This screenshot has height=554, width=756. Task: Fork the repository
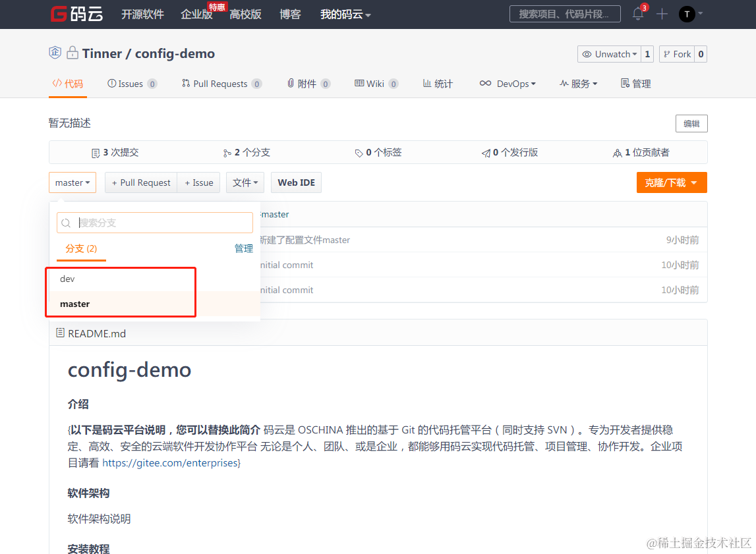pos(677,54)
